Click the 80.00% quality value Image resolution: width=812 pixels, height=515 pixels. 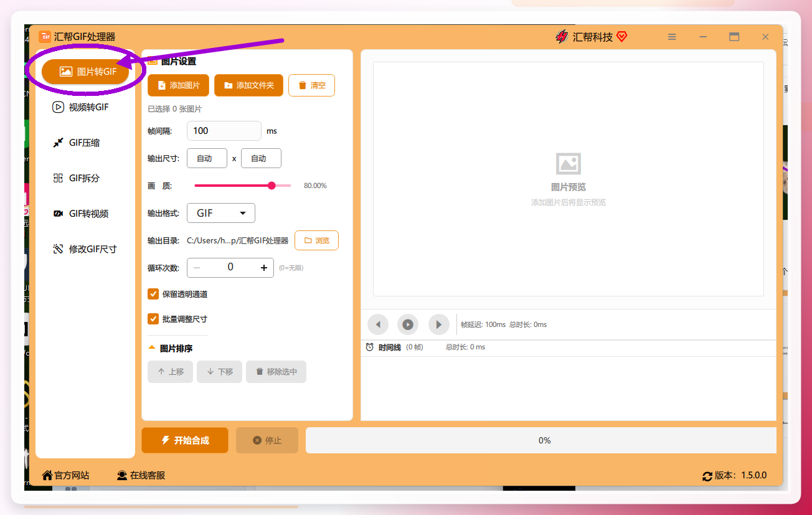click(x=315, y=186)
